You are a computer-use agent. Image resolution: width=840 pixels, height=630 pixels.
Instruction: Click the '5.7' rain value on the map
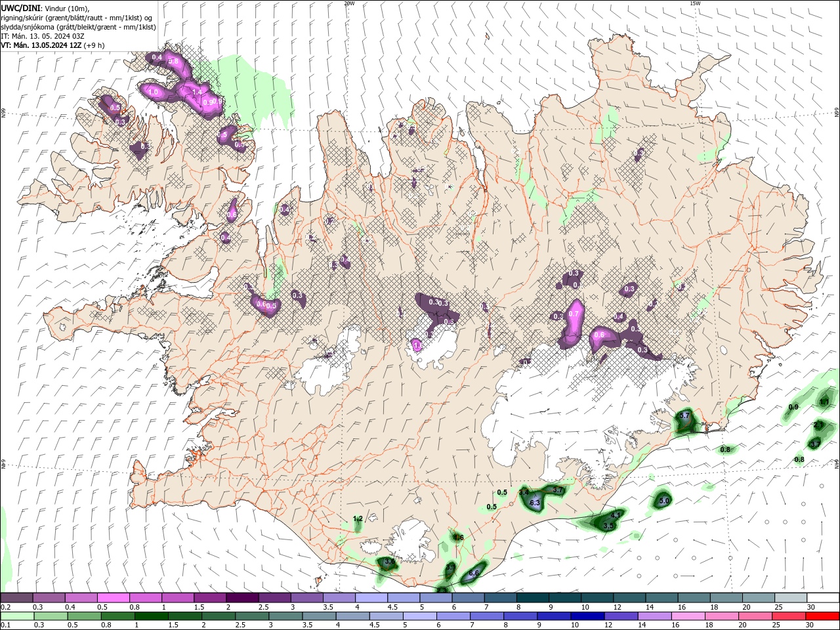click(x=684, y=415)
